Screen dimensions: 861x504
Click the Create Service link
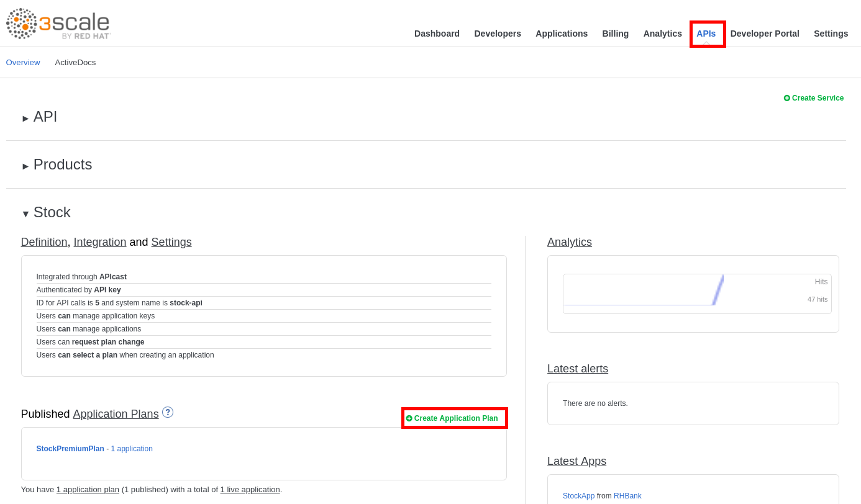click(814, 98)
